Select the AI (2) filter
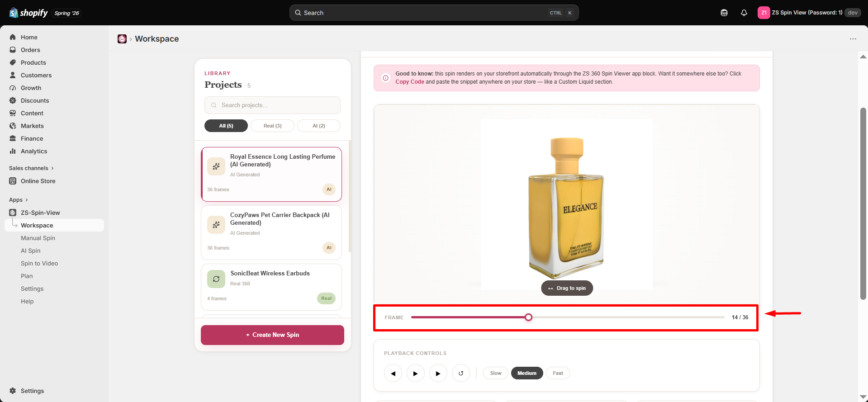 coord(319,126)
